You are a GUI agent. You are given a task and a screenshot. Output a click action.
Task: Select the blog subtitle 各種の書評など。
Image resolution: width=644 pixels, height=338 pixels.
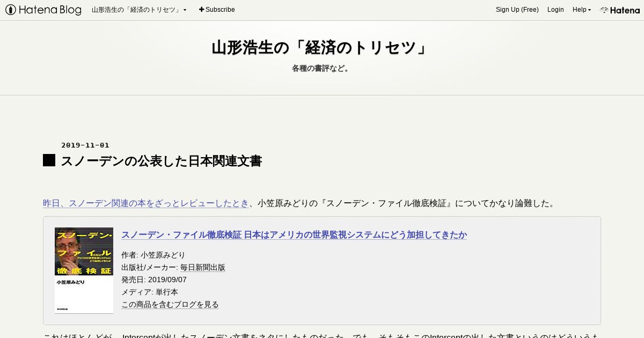(x=322, y=68)
